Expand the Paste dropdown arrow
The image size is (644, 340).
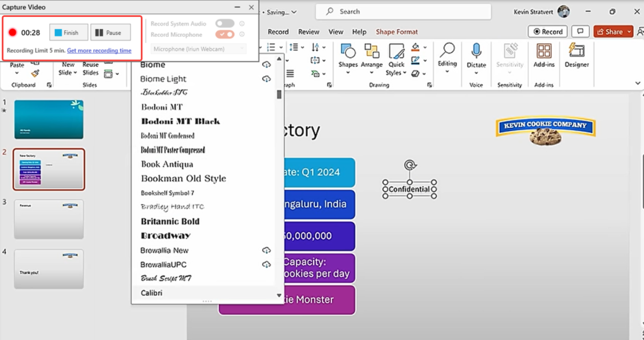[17, 73]
